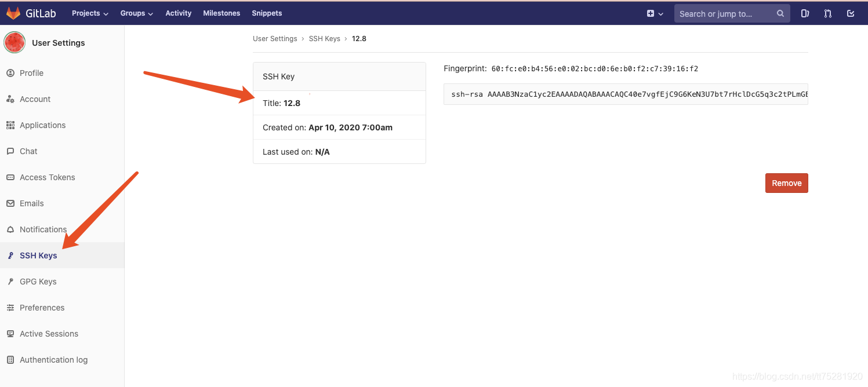Open Preferences settings page
868x387 pixels.
[42, 308]
